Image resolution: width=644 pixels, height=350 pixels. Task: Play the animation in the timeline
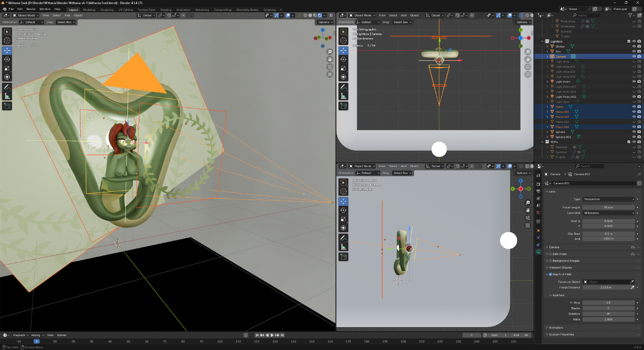tap(272, 335)
